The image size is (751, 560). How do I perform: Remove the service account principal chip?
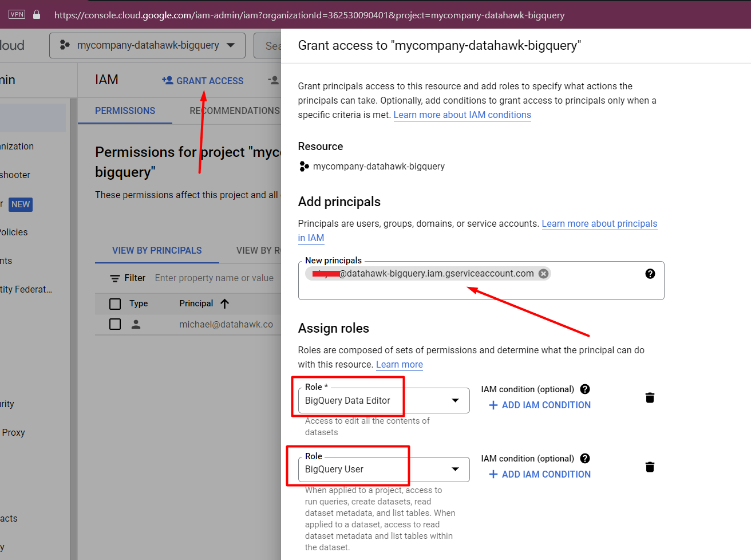tap(543, 274)
